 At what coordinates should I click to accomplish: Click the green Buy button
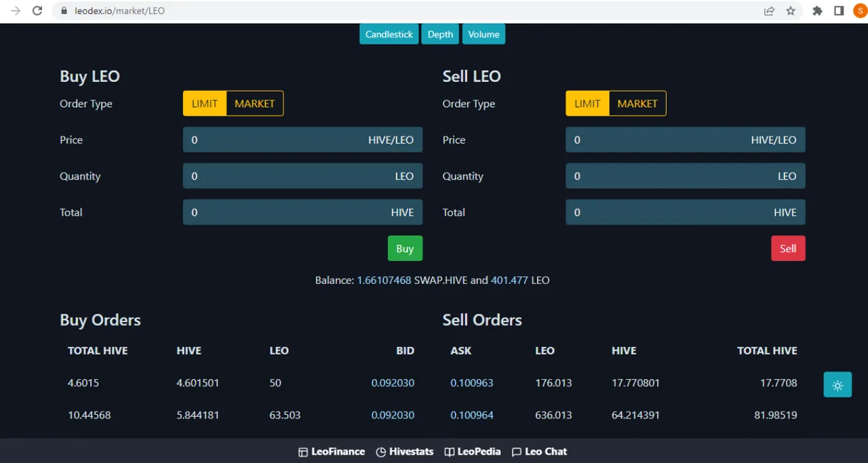[x=405, y=248]
